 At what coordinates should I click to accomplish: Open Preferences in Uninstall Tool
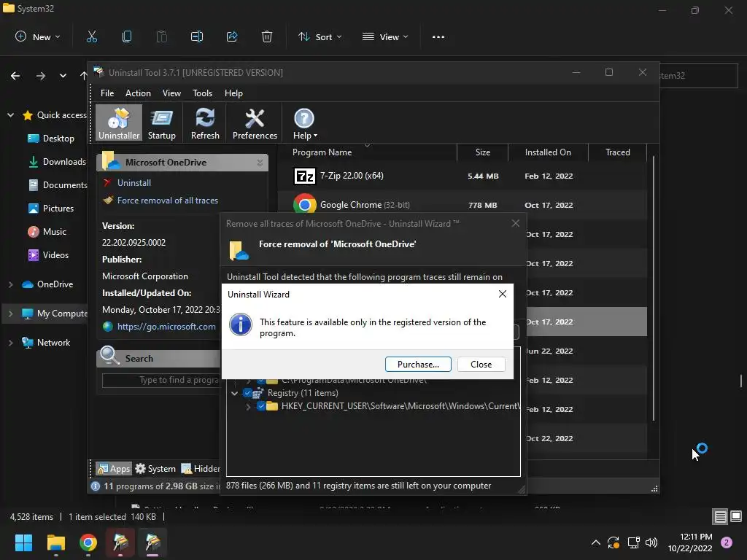255,123
